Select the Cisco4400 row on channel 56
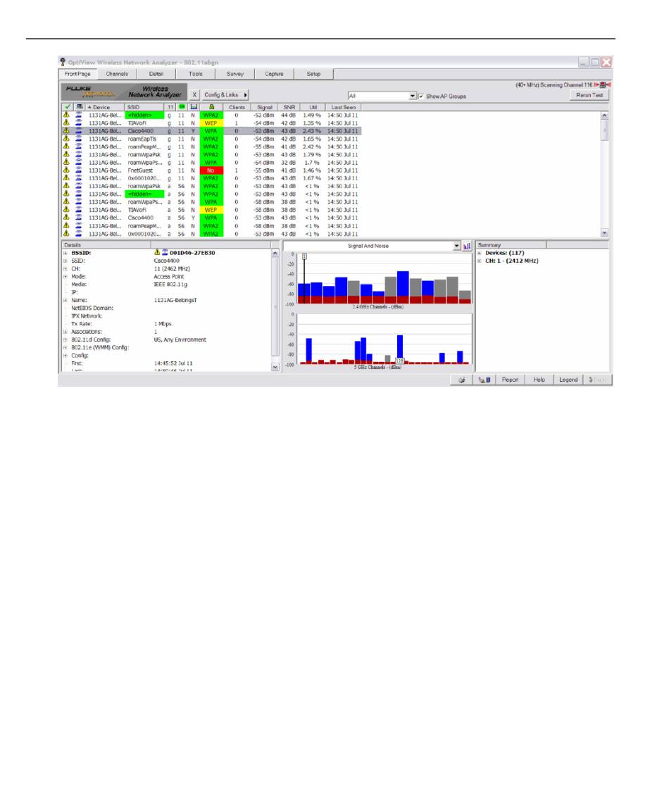Screen dimensions: 669x812 (211, 218)
